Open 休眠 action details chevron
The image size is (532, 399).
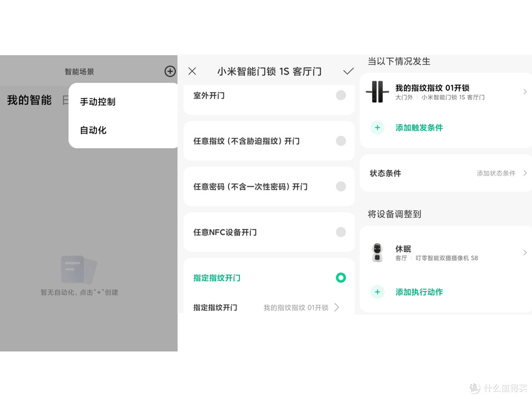[x=525, y=252]
